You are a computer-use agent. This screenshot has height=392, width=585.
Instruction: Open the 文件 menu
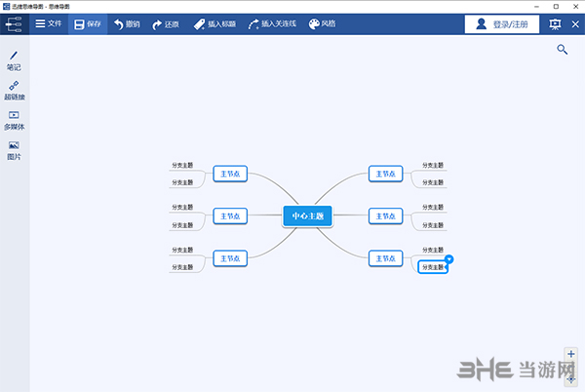point(49,23)
